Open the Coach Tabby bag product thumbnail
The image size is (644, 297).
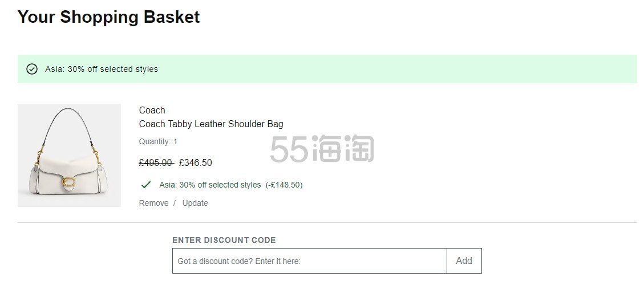click(69, 155)
